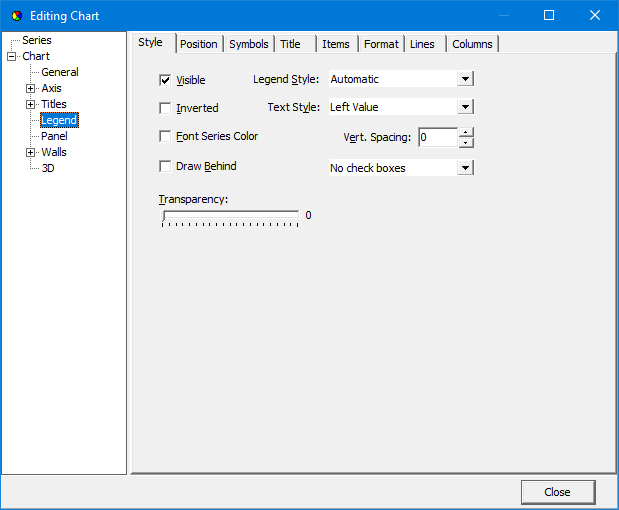The image size is (619, 510).
Task: Expand the Titles tree node
Action: pyautogui.click(x=31, y=104)
